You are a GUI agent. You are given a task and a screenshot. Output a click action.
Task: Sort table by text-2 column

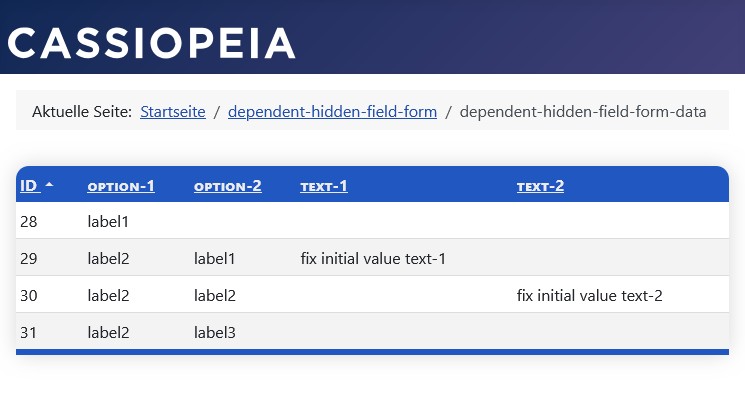coord(540,186)
